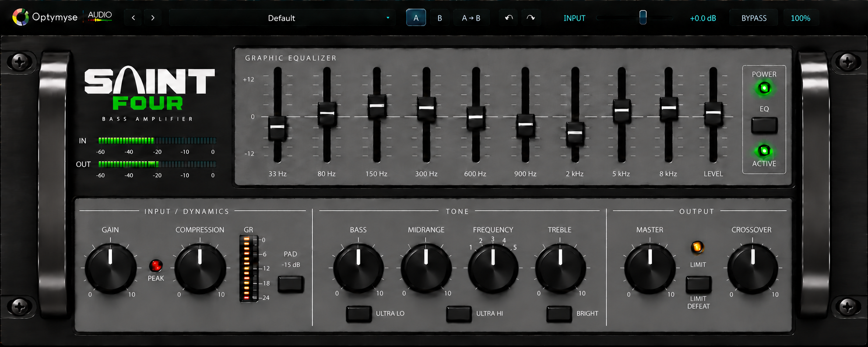This screenshot has height=347, width=868.
Task: Copy settings with A→B button
Action: pyautogui.click(x=471, y=18)
